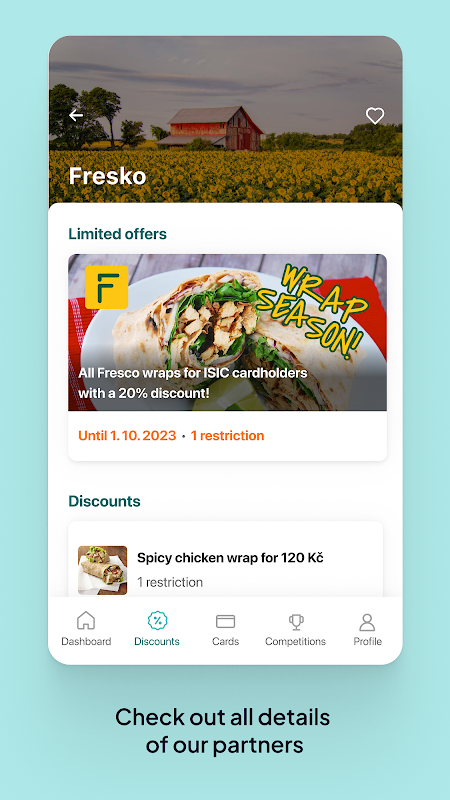
Task: Go back using the arrow icon
Action: click(76, 115)
